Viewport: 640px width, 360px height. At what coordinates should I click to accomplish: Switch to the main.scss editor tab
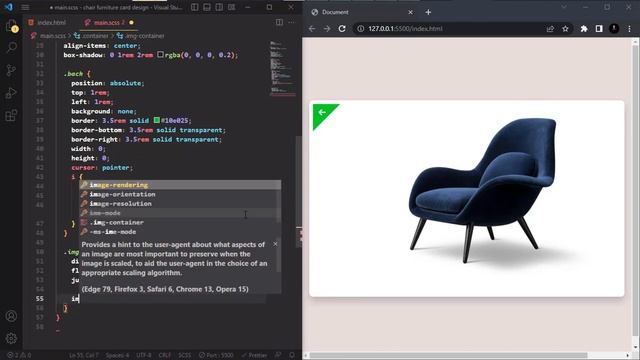click(109, 22)
